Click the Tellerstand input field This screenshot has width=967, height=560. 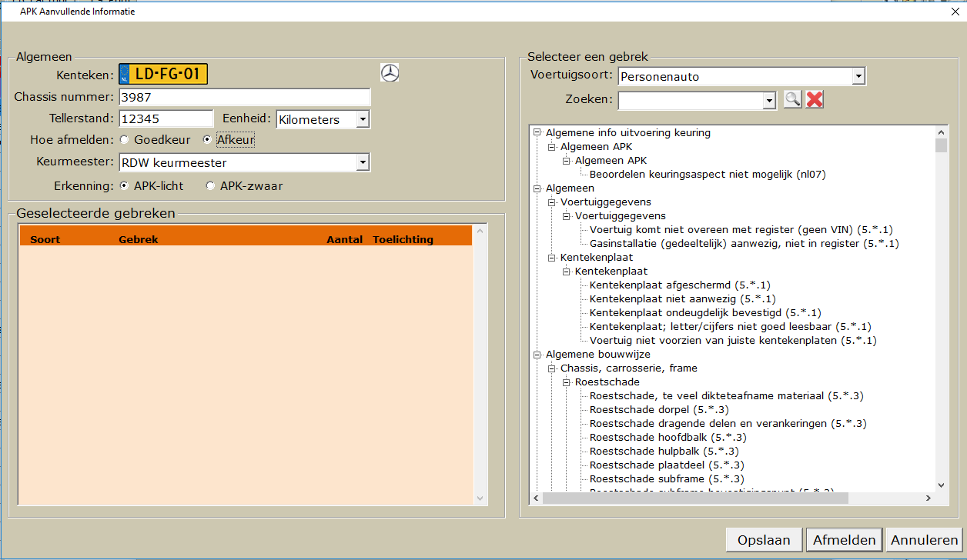coord(166,118)
